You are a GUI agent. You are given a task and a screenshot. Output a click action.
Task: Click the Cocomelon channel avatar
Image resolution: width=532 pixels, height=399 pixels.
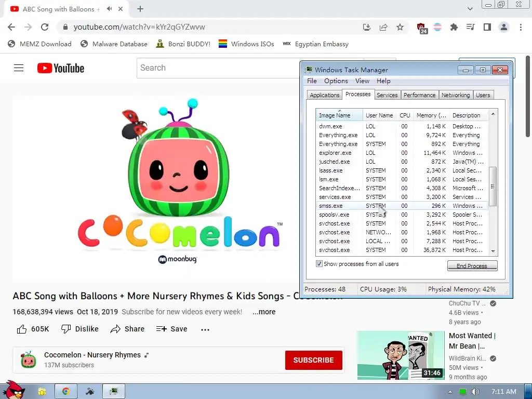coord(28,360)
